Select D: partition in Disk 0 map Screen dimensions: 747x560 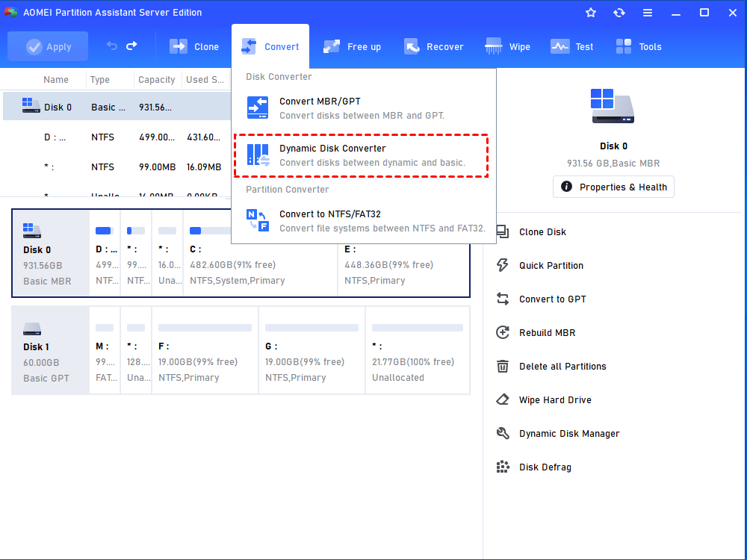tap(105, 253)
